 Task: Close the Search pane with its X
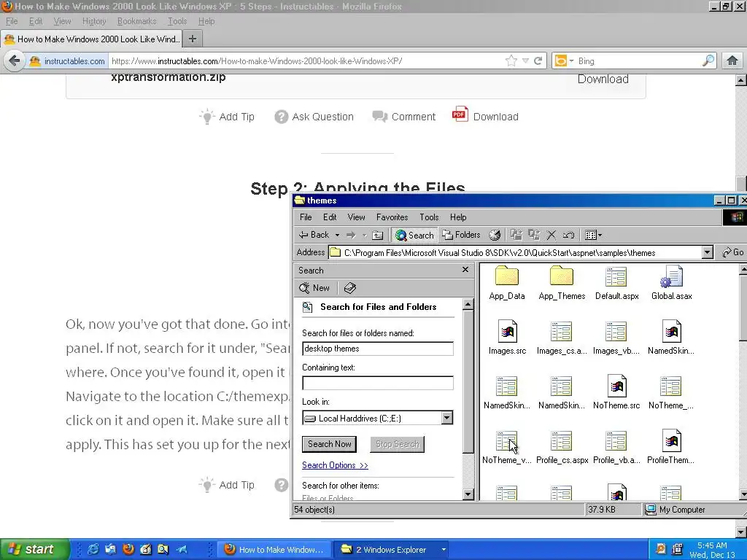coord(465,270)
